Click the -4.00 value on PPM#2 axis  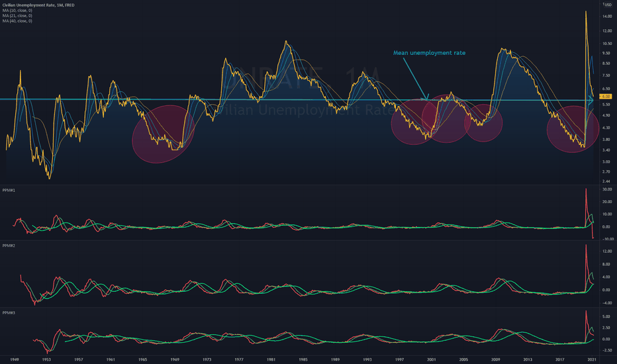607,303
